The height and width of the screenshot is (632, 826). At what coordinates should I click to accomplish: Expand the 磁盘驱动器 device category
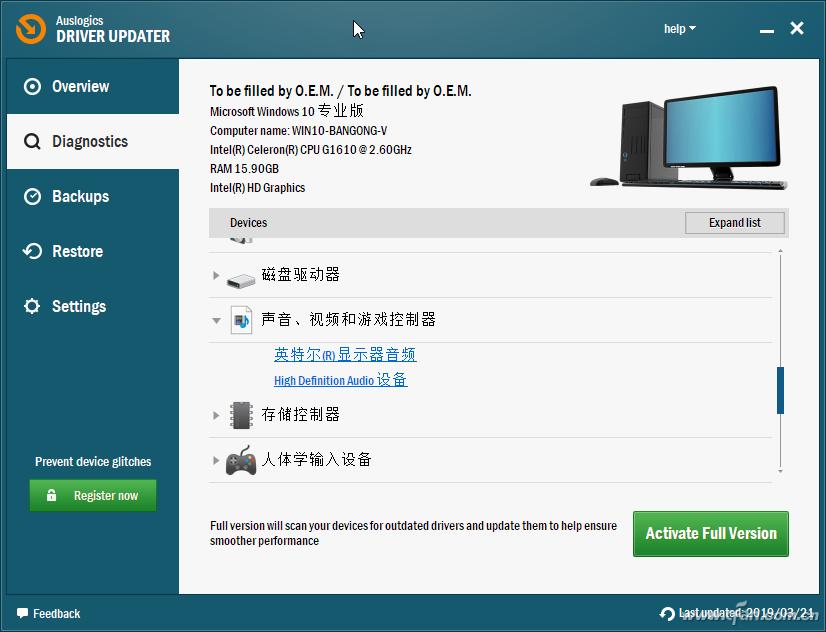(216, 277)
